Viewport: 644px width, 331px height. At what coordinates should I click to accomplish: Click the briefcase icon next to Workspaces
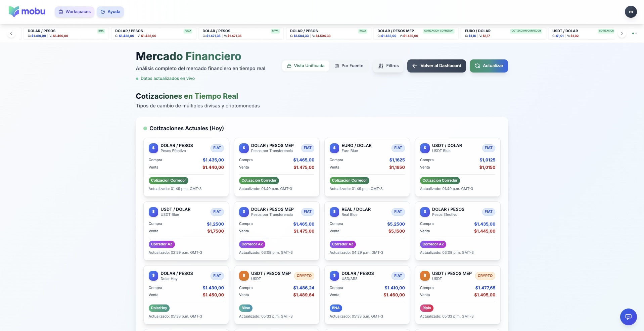tap(61, 11)
